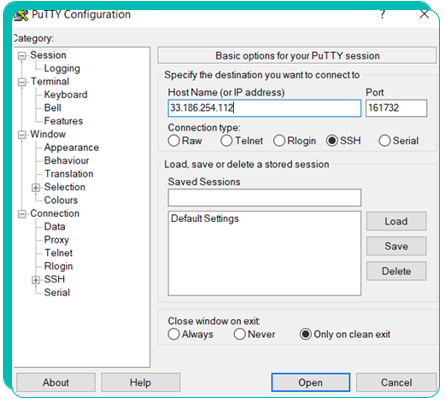The width and height of the screenshot is (445, 401).
Task: Collapse the Terminal tree node
Action: point(22,82)
